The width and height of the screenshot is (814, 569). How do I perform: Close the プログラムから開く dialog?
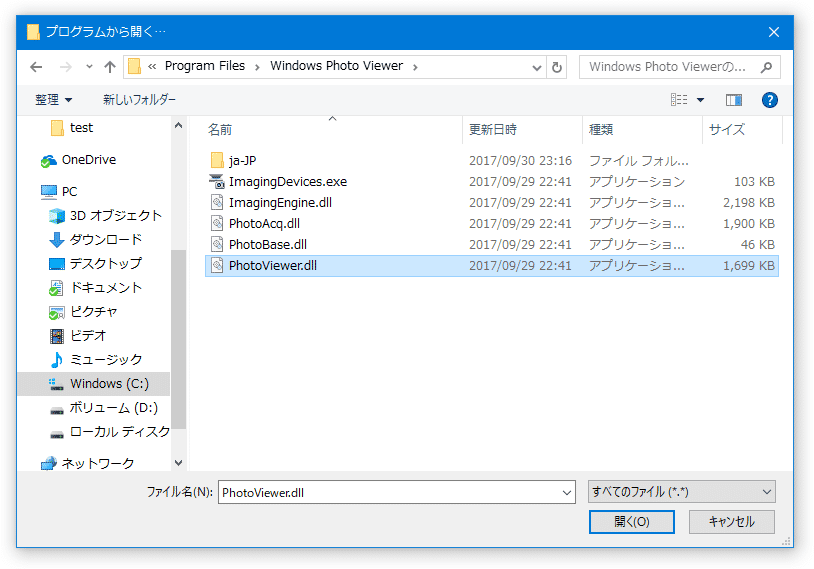point(774,32)
